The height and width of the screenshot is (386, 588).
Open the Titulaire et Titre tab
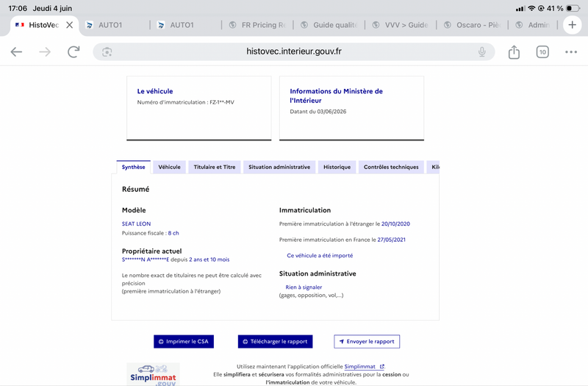tap(215, 168)
